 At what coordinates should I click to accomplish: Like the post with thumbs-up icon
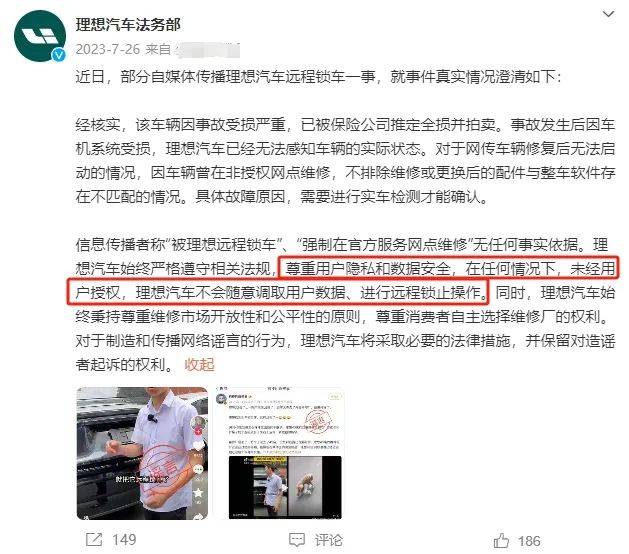coord(501,540)
